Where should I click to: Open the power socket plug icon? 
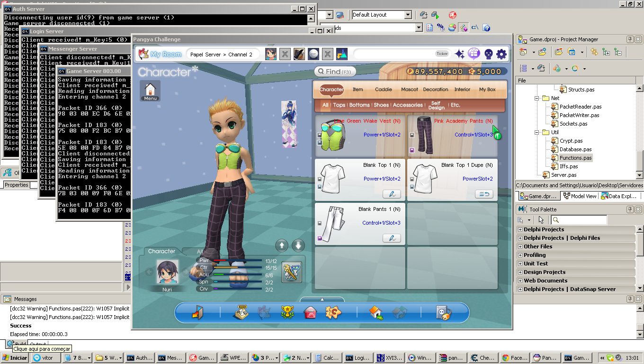click(444, 312)
